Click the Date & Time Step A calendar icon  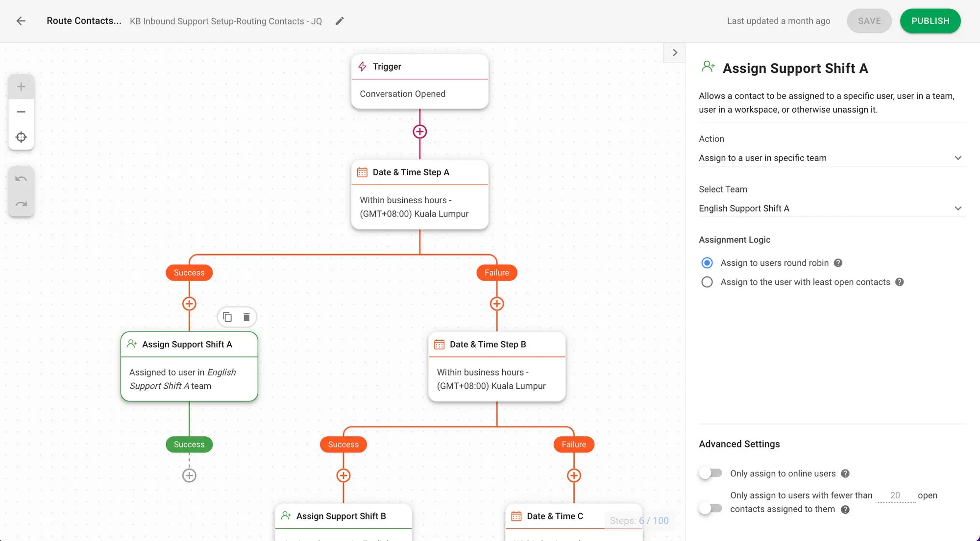click(x=362, y=172)
